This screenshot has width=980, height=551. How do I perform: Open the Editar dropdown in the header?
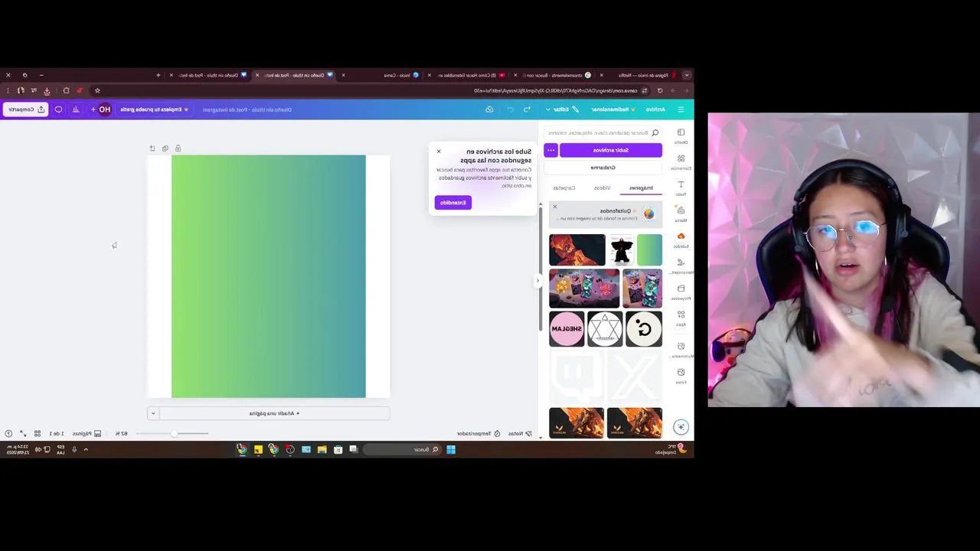click(x=563, y=109)
